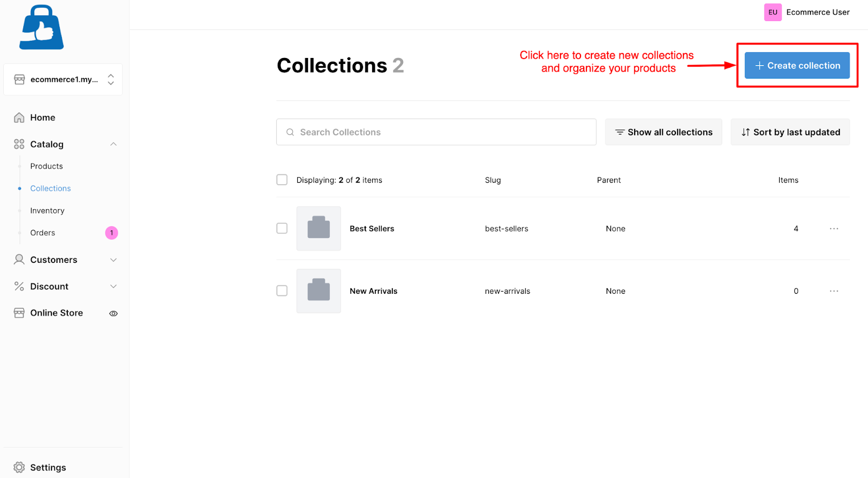868x478 pixels.
Task: Click the Customers person icon
Action: coord(19,260)
